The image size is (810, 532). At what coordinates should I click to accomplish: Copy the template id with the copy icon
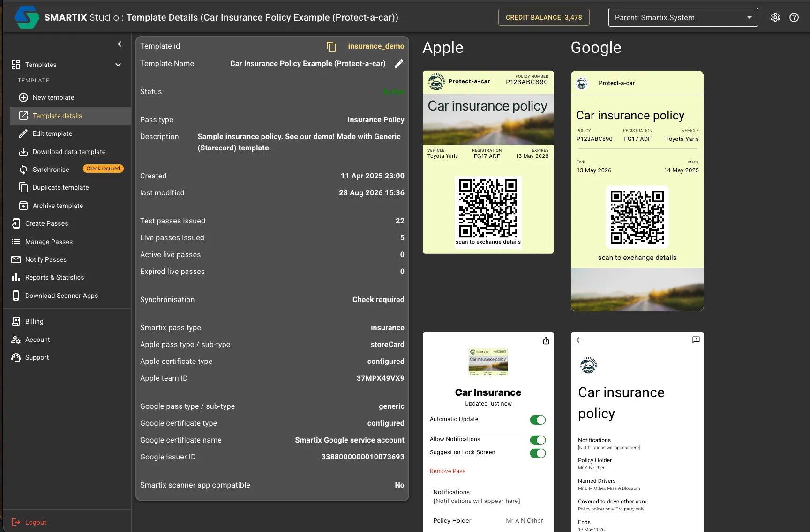(x=331, y=46)
